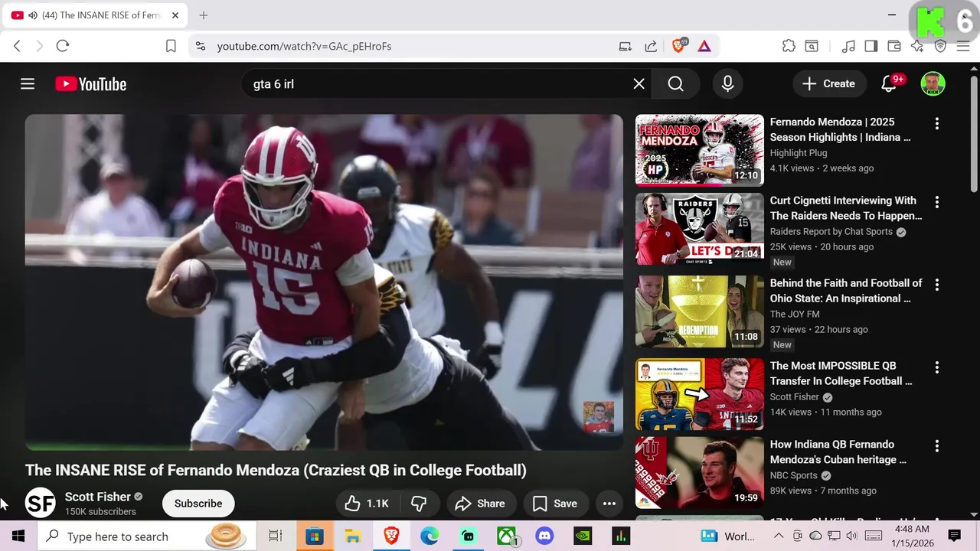Open options for Most IMPOSSIBLE QB Transfer

point(936,367)
